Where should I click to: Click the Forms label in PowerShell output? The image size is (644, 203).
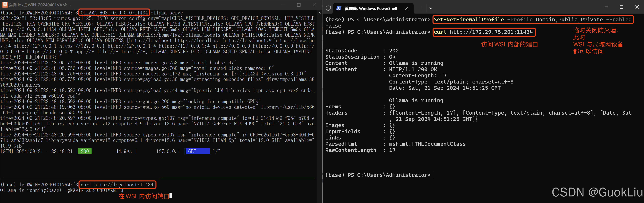pos(333,107)
